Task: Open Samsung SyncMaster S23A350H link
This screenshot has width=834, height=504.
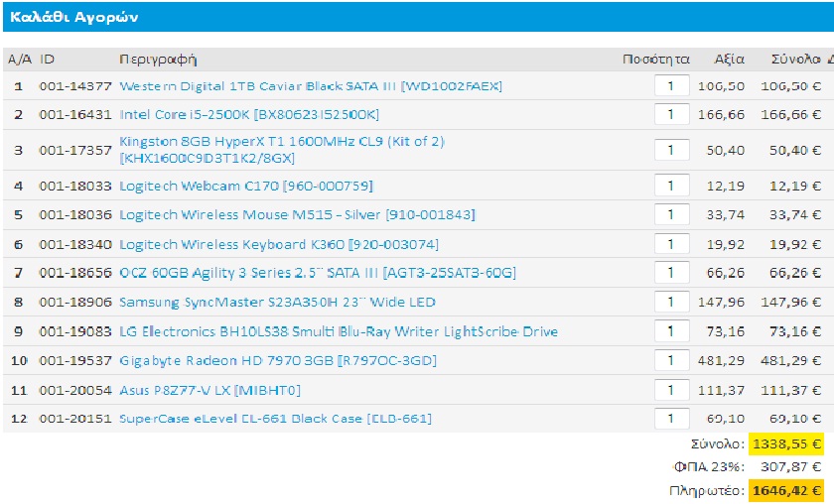Action: pyautogui.click(x=277, y=303)
